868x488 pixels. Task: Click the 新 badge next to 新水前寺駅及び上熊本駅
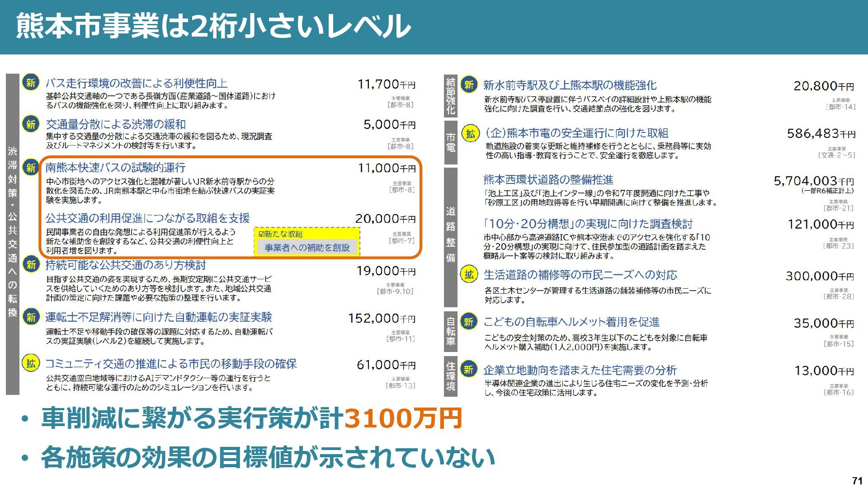tap(469, 85)
